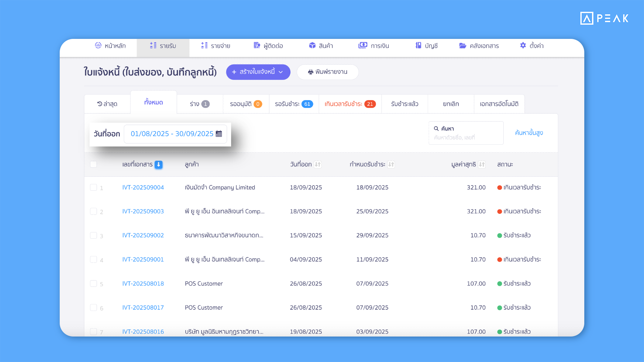Image resolution: width=644 pixels, height=362 pixels.
Task: Sort by มูลค่าสุทธิ column arrows
Action: point(482,165)
